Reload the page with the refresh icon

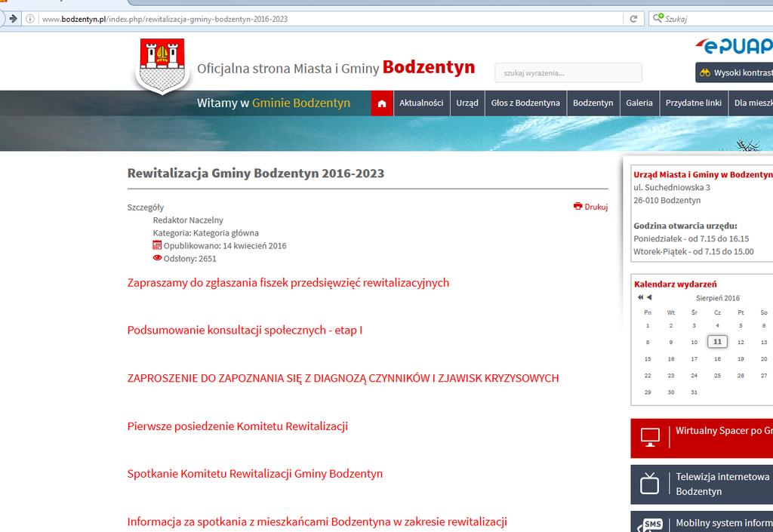pos(633,19)
